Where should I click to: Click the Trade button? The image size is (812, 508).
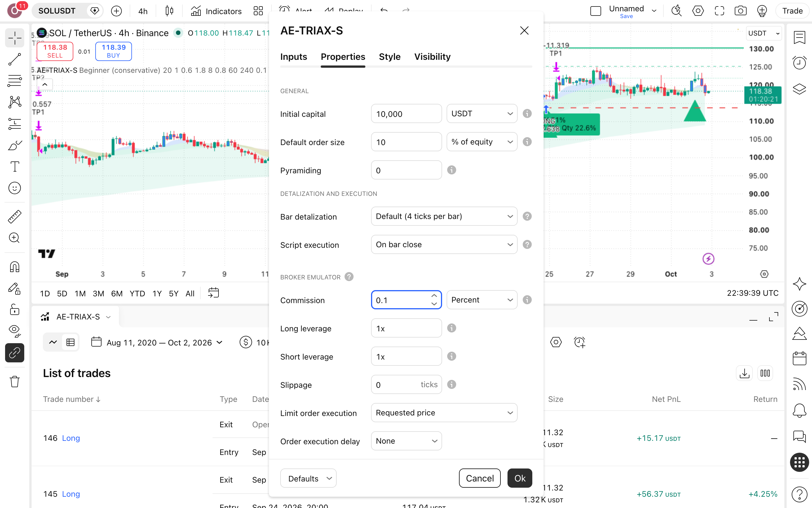coord(792,11)
